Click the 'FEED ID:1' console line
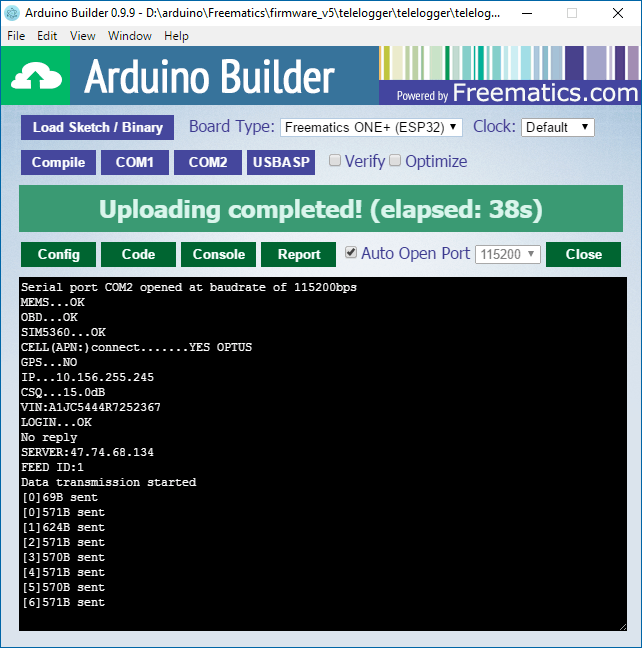This screenshot has height=648, width=642. (x=52, y=467)
